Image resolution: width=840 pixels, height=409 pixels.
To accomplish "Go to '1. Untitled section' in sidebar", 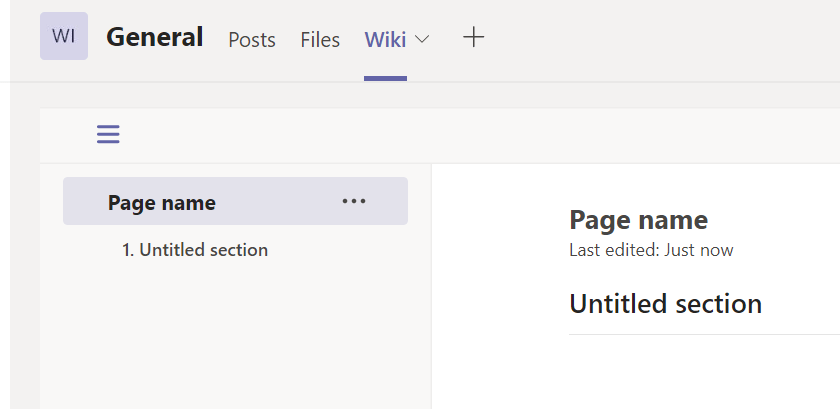I will (195, 250).
